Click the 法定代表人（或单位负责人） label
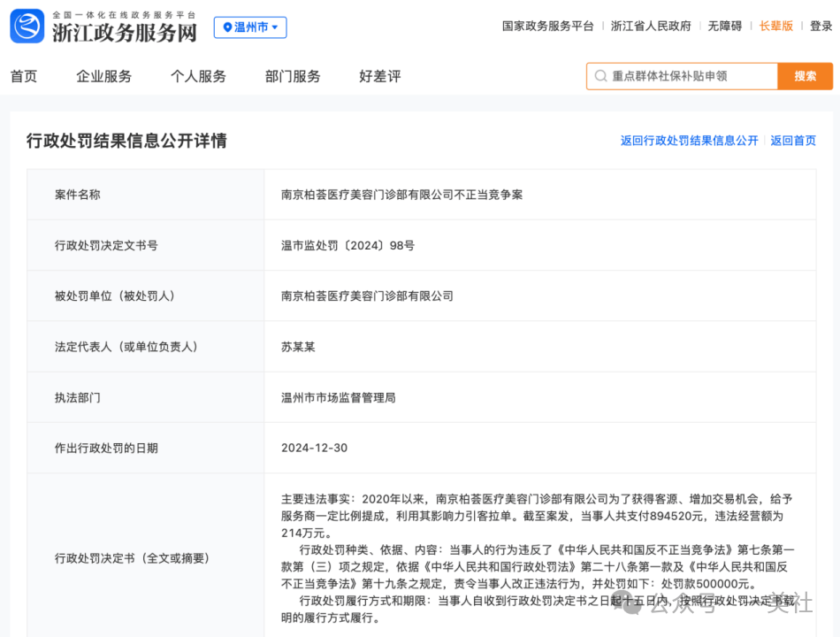Screen dimensions: 840x637 coord(126,347)
